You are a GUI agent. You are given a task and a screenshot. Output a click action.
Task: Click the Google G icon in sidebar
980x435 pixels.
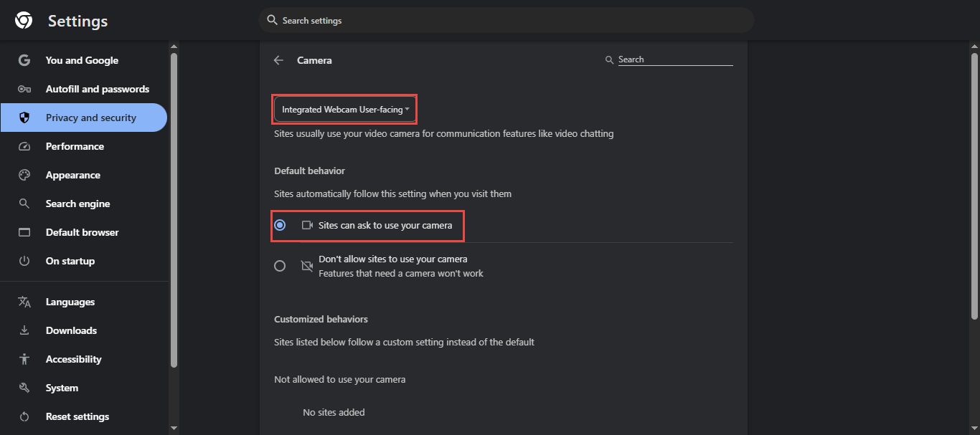click(24, 60)
